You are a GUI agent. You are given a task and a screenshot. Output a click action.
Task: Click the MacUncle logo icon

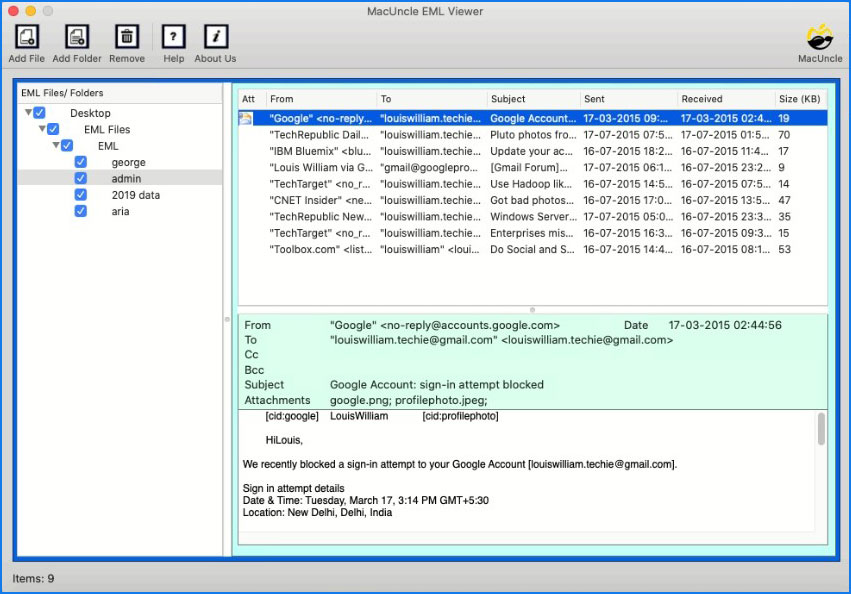tap(819, 38)
